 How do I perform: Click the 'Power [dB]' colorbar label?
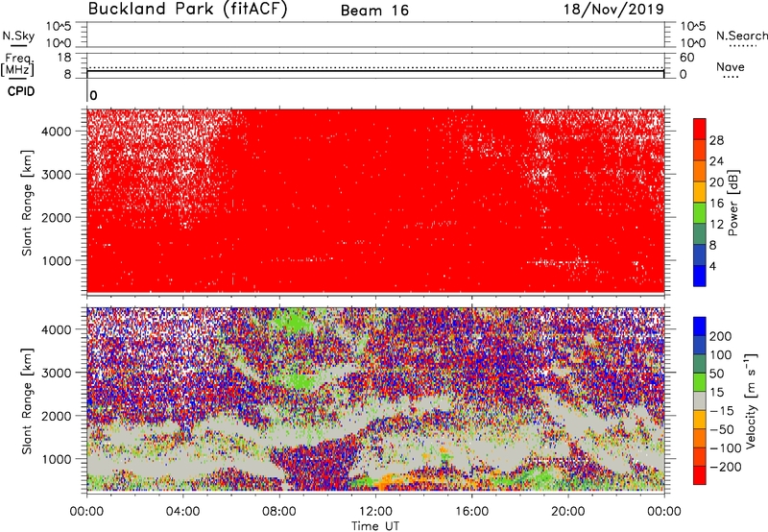(x=732, y=203)
